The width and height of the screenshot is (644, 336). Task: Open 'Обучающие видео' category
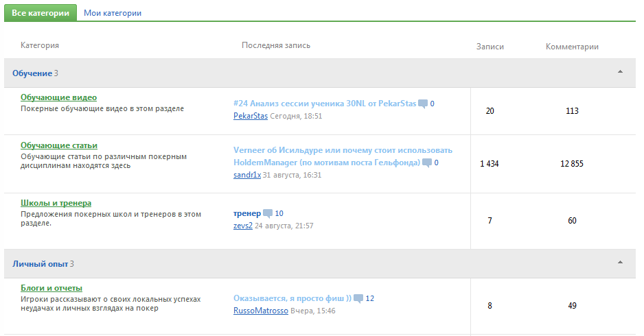click(x=58, y=97)
